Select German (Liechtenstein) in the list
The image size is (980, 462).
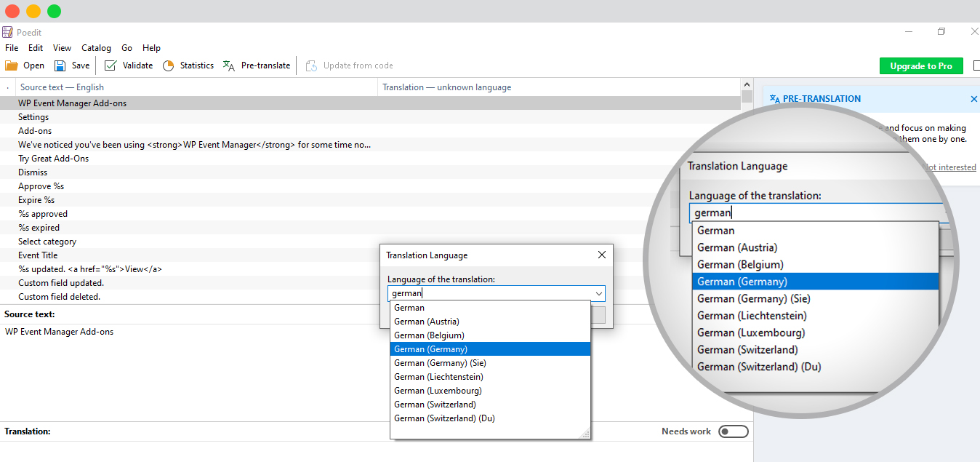click(x=490, y=377)
